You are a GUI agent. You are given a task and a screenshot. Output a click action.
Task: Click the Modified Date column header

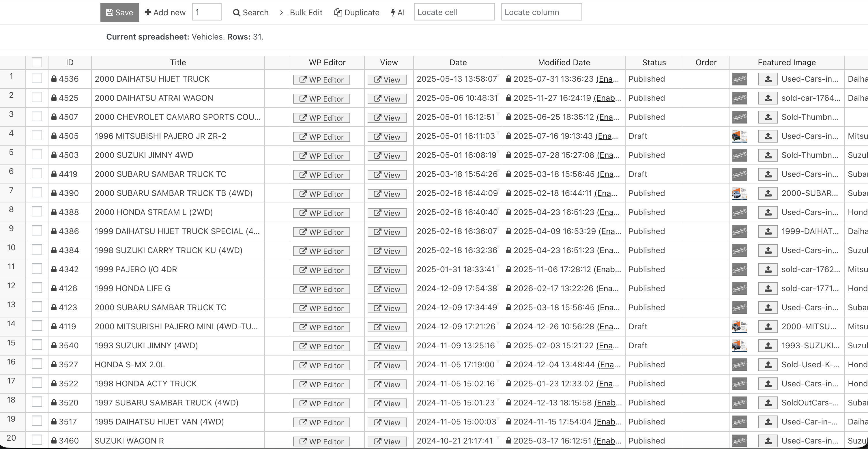[x=564, y=63]
